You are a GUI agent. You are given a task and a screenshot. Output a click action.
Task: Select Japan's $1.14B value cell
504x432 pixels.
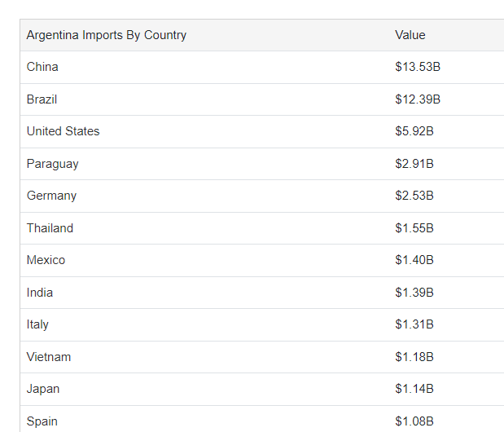pos(414,389)
